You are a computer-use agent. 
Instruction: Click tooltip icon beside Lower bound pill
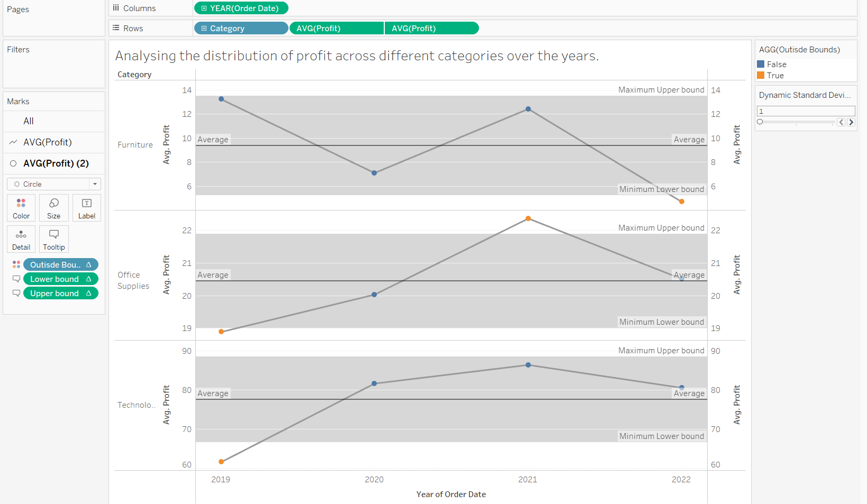pos(16,279)
